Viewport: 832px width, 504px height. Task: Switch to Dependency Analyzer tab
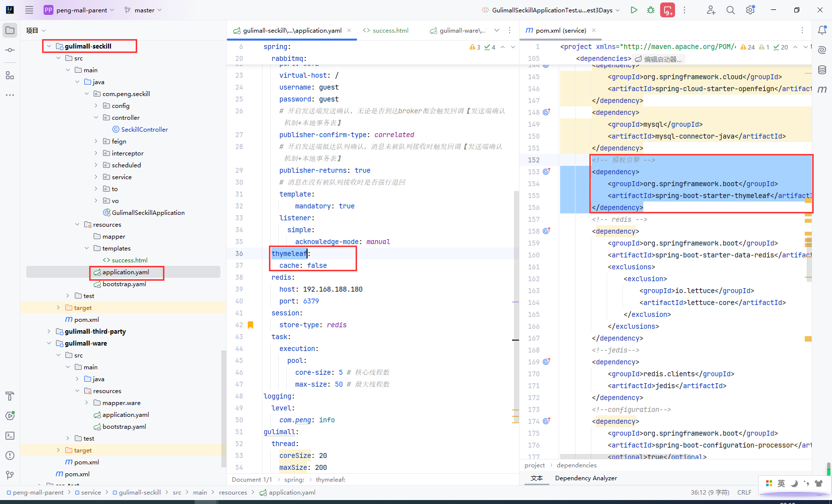pyautogui.click(x=586, y=478)
